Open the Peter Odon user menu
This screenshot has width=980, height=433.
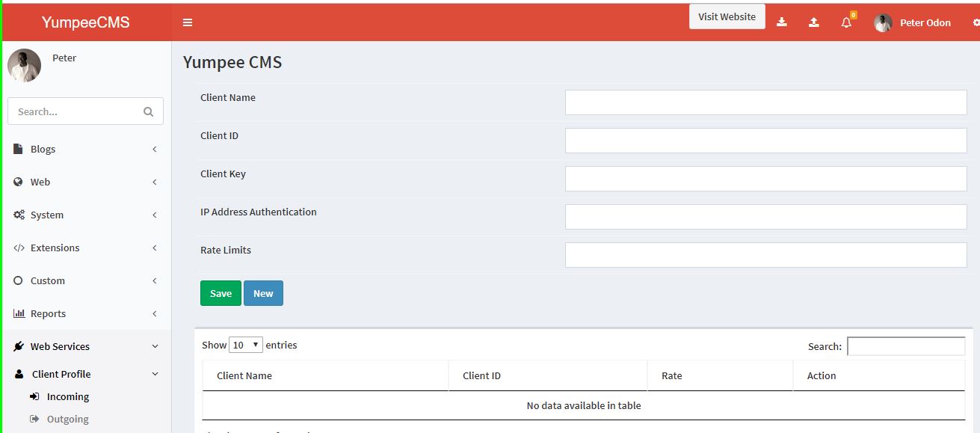tap(913, 22)
